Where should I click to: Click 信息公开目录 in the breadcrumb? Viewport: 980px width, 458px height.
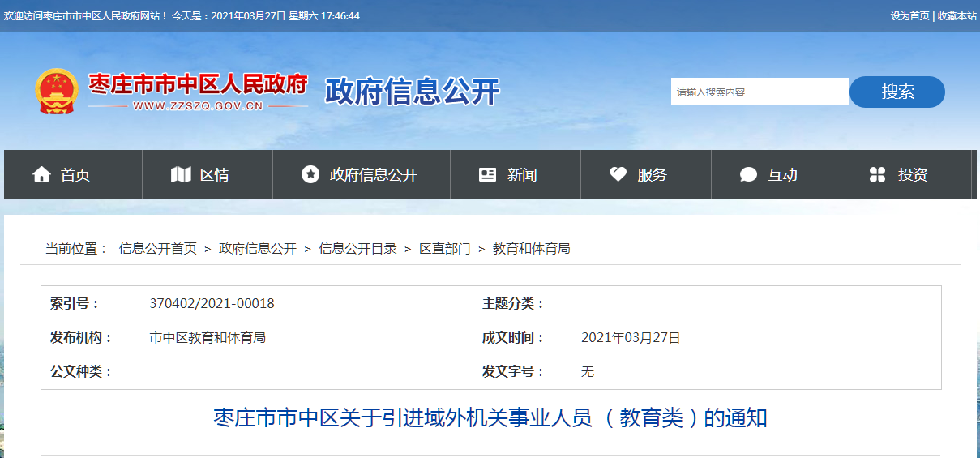point(358,249)
